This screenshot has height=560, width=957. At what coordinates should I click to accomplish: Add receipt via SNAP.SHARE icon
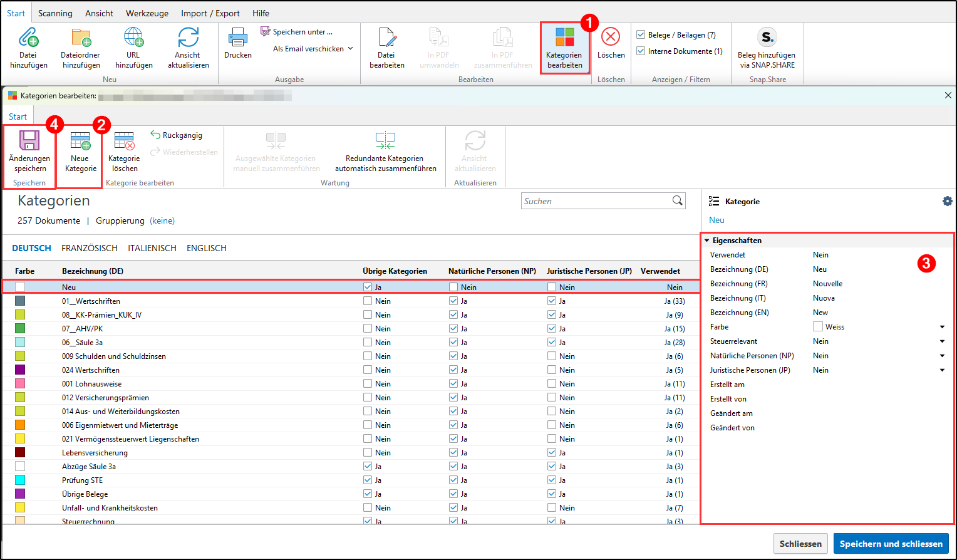coord(767,37)
